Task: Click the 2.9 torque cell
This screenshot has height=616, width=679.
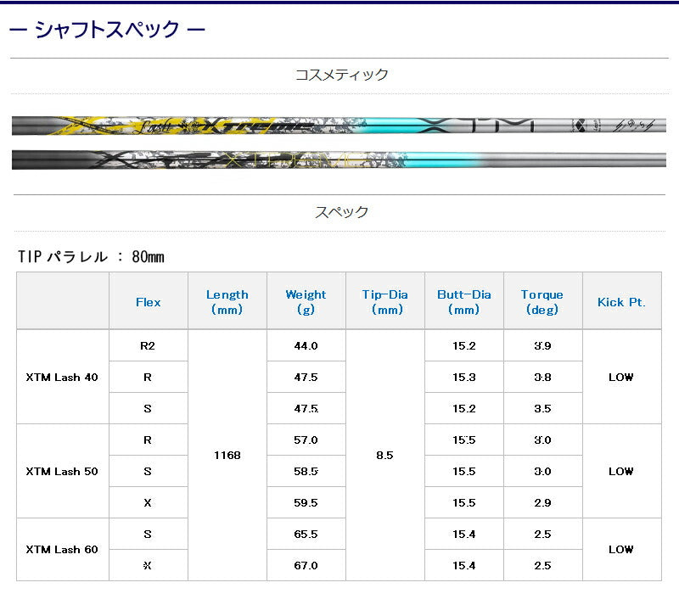Action: 543,502
